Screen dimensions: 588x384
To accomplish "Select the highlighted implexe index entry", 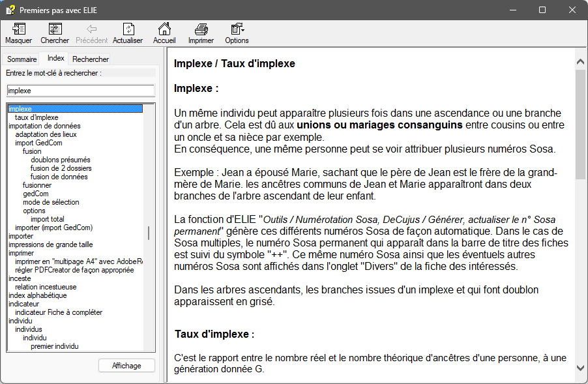I will pyautogui.click(x=75, y=109).
